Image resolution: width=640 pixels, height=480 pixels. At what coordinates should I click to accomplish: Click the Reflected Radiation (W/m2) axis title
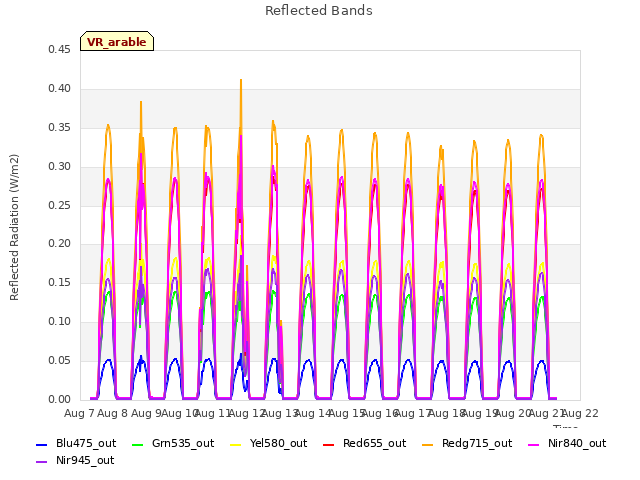click(14, 227)
